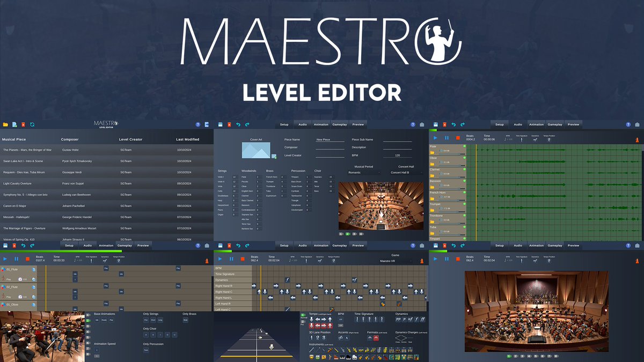Open the Game dropdown showing Maestro VR
Viewport: 644px width, 362px height.
[396, 261]
